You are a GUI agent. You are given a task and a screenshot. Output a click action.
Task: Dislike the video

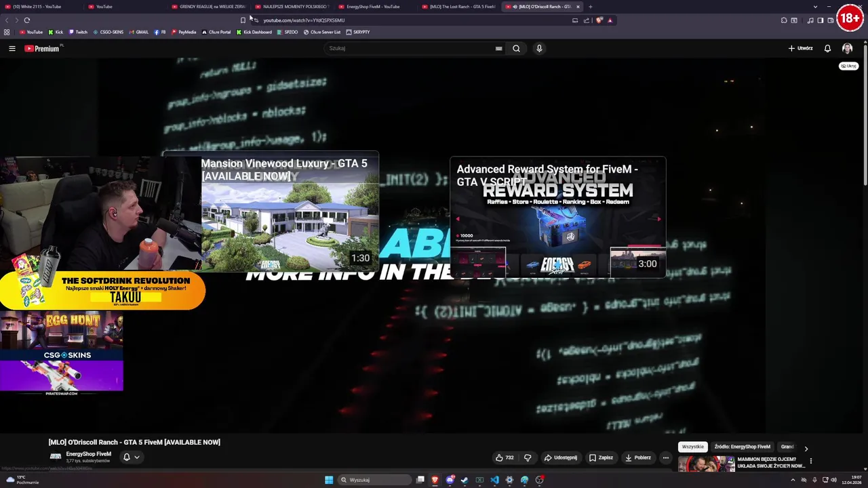tap(528, 457)
